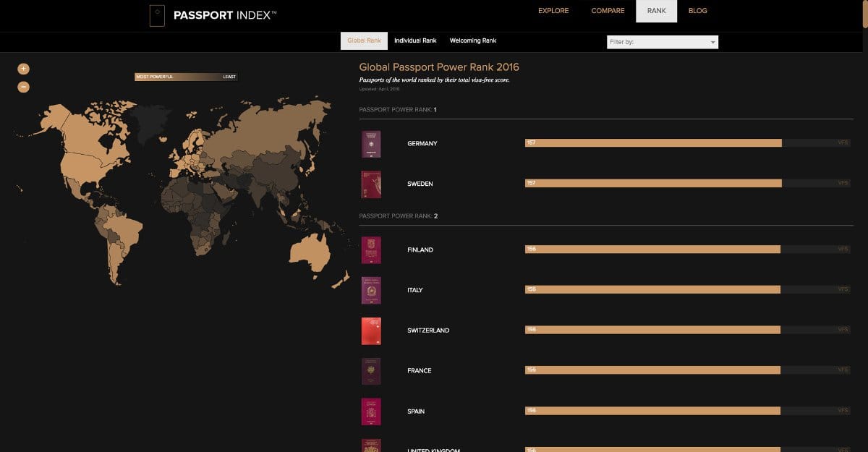Click the Most Powerful gradient legend bar
The height and width of the screenshot is (452, 868).
(186, 77)
